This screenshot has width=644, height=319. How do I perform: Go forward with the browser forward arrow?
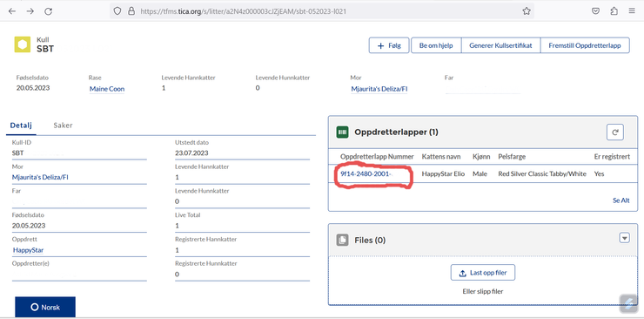(30, 11)
